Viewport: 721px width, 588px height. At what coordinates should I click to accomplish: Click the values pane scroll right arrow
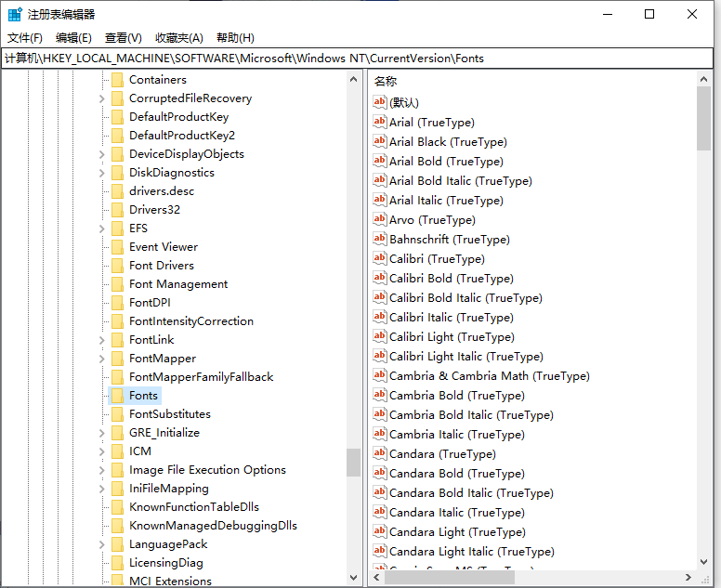point(688,578)
